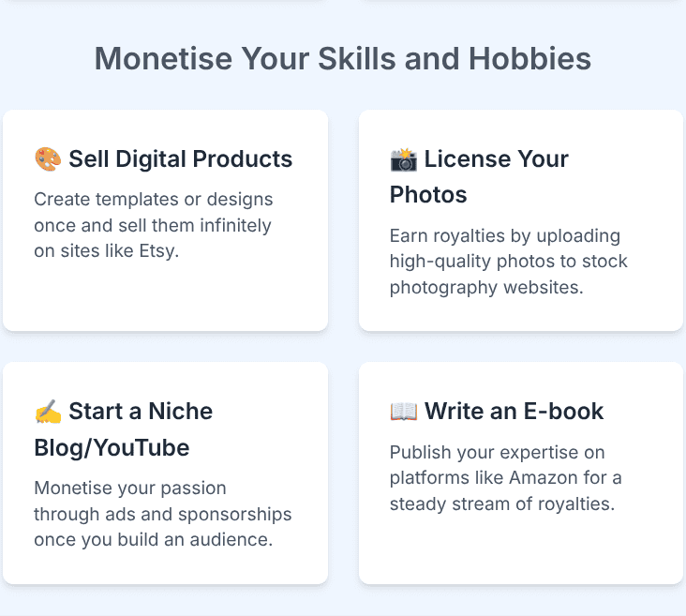This screenshot has width=686, height=616.
Task: Click the text Earn royalties by uploading
Action: click(x=505, y=235)
